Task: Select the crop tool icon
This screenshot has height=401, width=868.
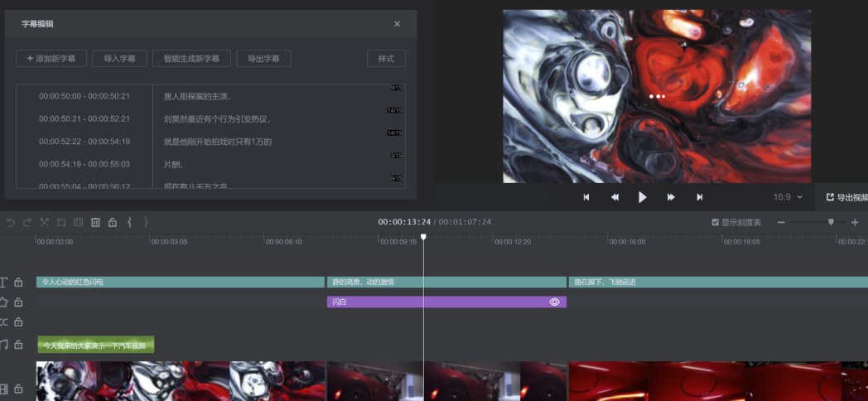Action: tap(61, 222)
